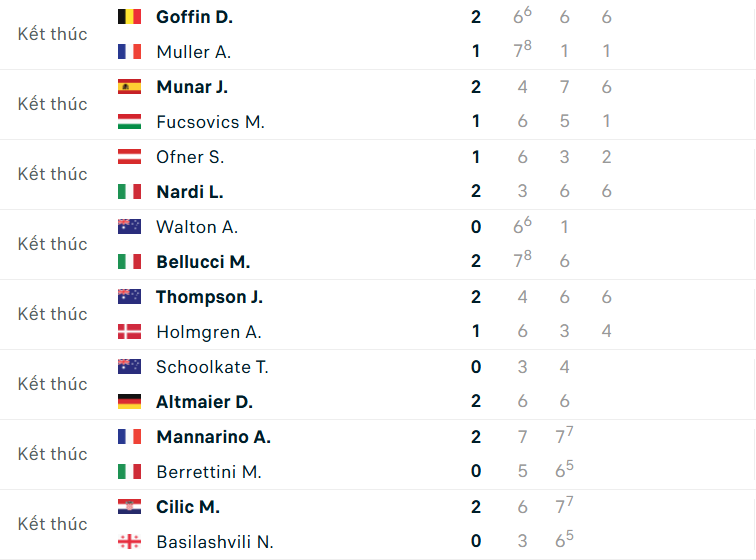This screenshot has height=560, width=756.
Task: Select player name Bellucci M.
Action: (x=203, y=262)
